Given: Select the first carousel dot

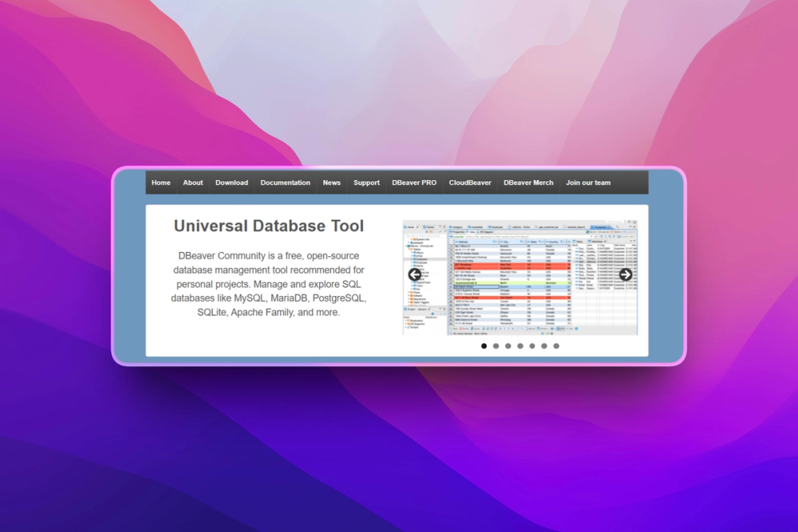Looking at the screenshot, I should 484,346.
